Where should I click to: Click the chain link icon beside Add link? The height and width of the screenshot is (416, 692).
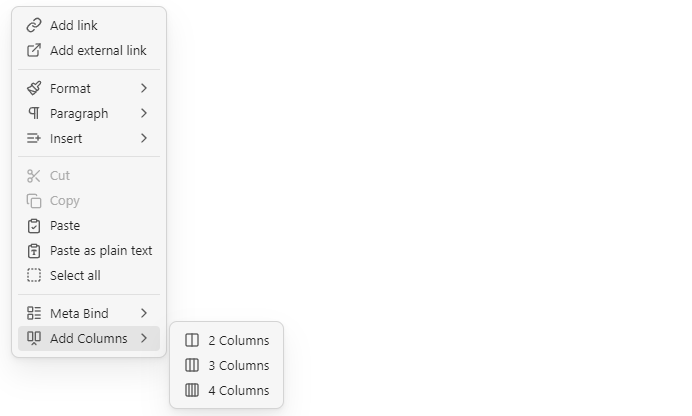[x=34, y=26]
